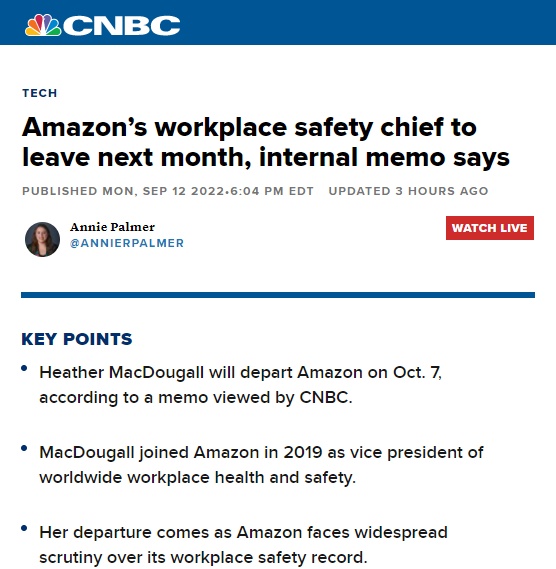Viewport: 556px width, 569px height.
Task: Click the CNBC wordmark in header
Action: point(122,25)
